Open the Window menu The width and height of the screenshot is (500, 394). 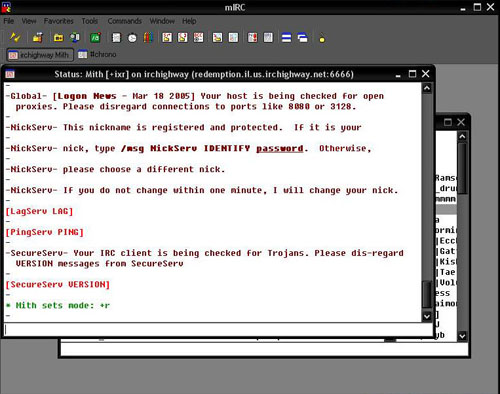[162, 21]
